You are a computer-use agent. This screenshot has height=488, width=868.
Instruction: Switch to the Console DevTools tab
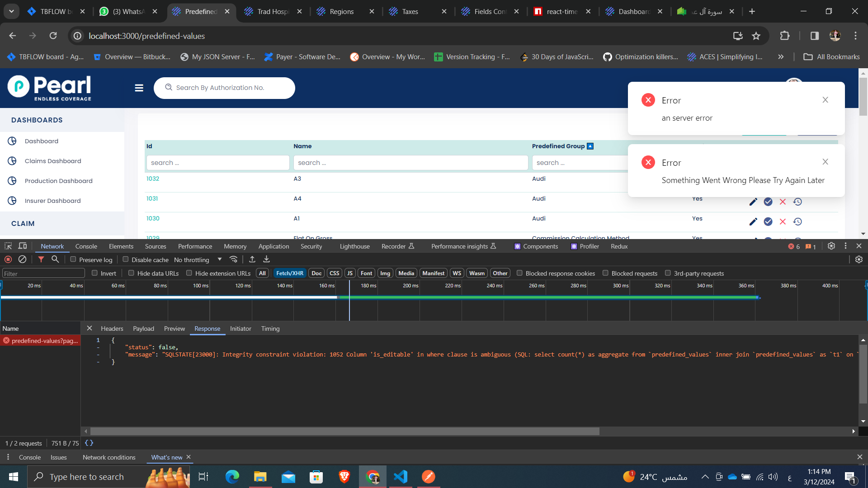86,246
